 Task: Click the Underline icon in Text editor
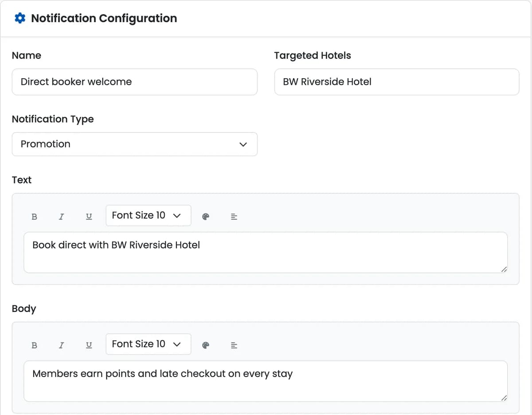(x=89, y=217)
